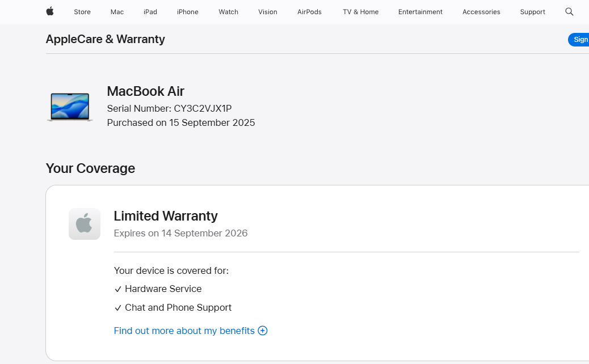
Task: Open the Accessories menu
Action: (x=481, y=12)
